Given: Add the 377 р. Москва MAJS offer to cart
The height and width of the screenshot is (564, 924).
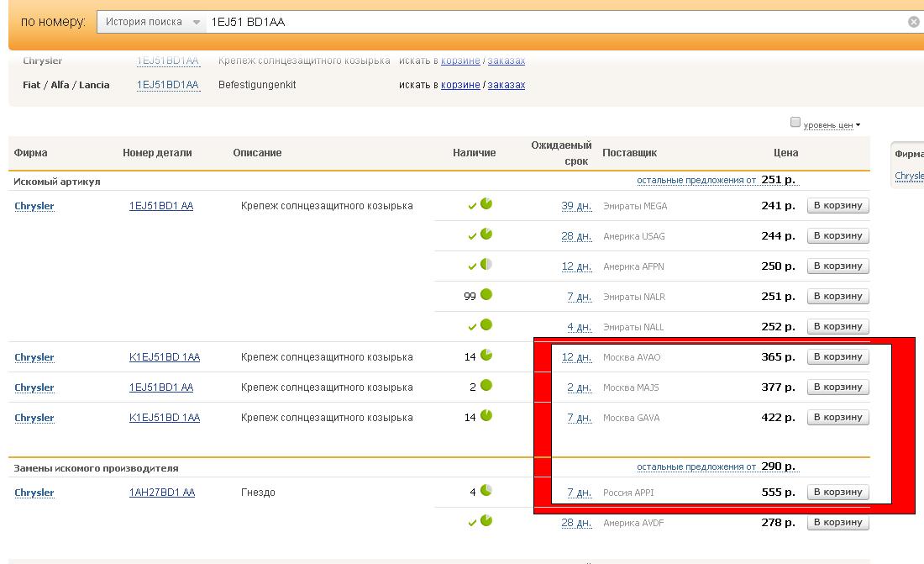Looking at the screenshot, I should [x=838, y=387].
